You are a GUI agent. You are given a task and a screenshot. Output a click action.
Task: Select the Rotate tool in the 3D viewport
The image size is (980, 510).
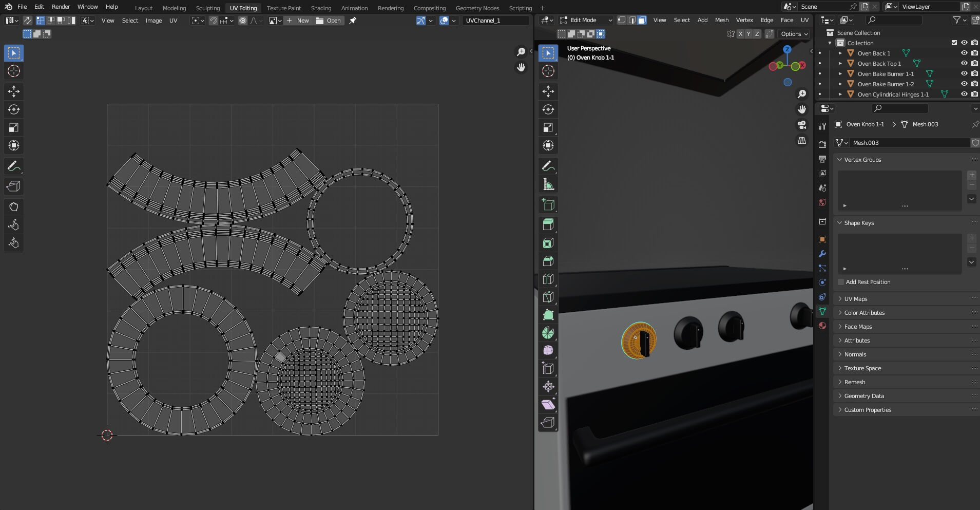548,109
